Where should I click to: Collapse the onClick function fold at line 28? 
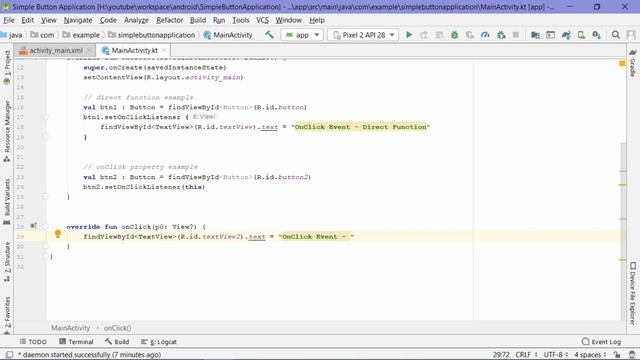(x=45, y=227)
